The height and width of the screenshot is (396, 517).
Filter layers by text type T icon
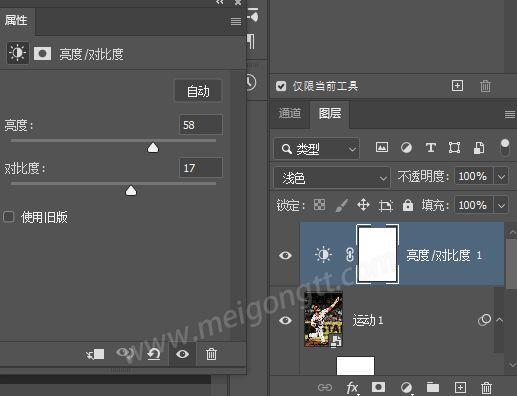click(430, 147)
